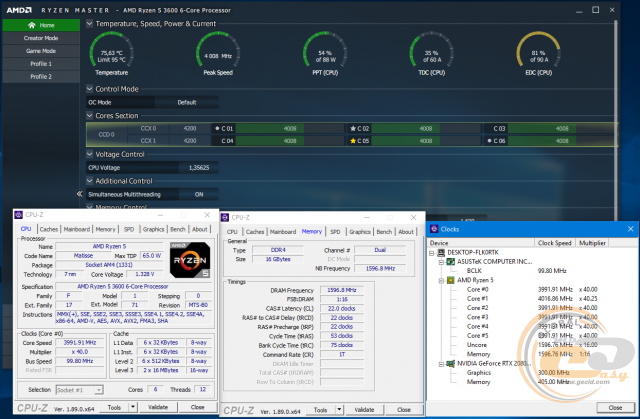Click the OC Mode Default value
Image resolution: width=640 pixels, height=419 pixels.
tap(187, 102)
